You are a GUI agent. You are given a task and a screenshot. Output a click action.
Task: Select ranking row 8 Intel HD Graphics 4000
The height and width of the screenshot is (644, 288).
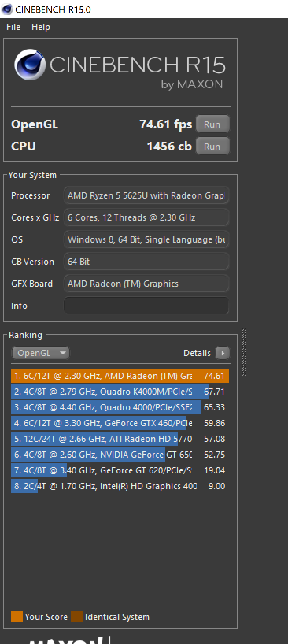coord(120,486)
